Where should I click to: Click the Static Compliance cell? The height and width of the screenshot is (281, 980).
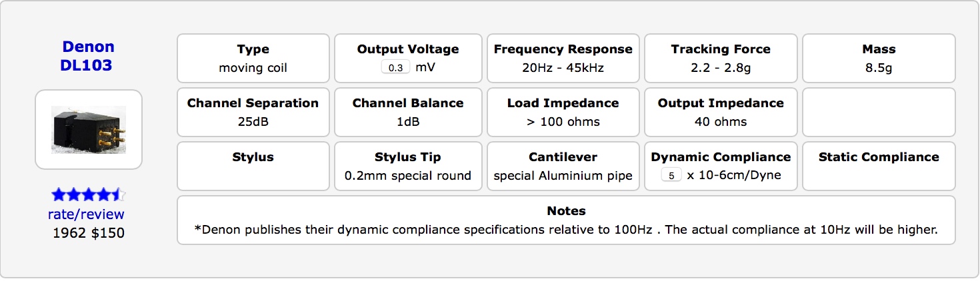(878, 166)
